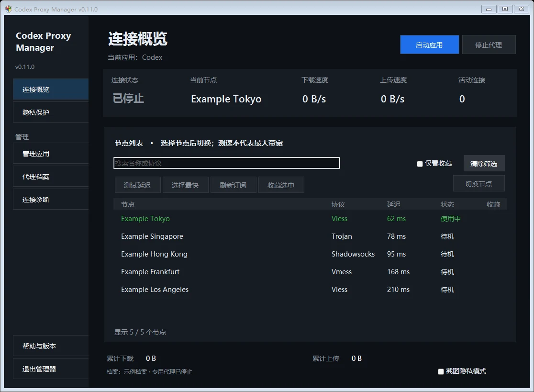Click the 收藏选中 button
Viewport: 534px width, 392px height.
pos(281,185)
